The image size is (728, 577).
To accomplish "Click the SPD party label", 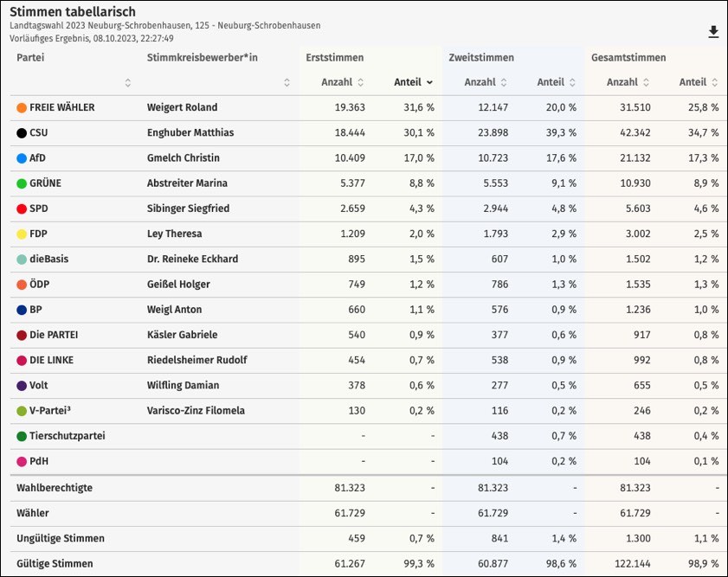I will (x=39, y=208).
